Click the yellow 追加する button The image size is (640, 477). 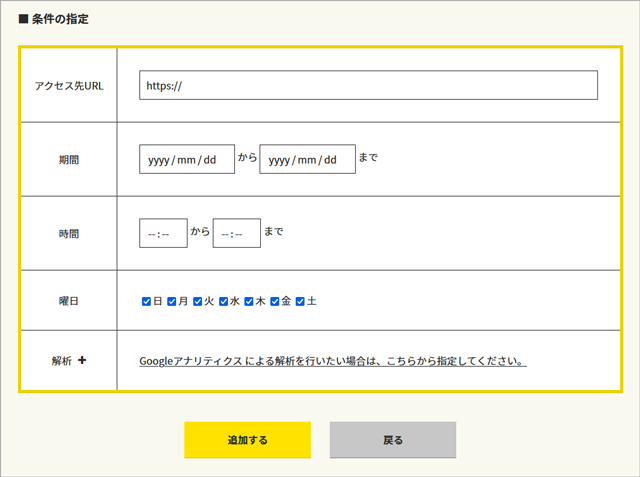pyautogui.click(x=247, y=440)
